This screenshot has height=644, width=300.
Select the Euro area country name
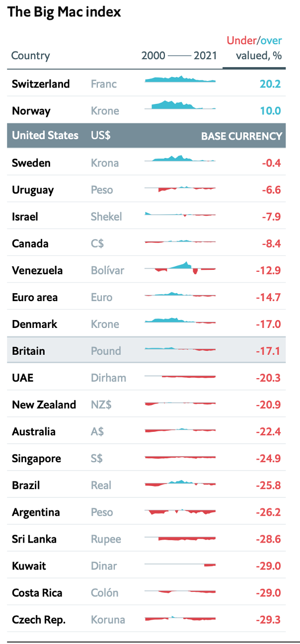(x=35, y=298)
